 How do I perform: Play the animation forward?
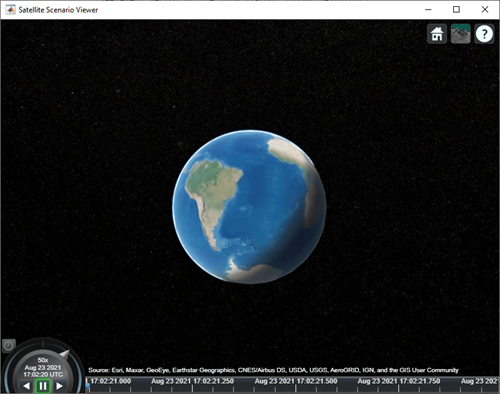(59, 386)
